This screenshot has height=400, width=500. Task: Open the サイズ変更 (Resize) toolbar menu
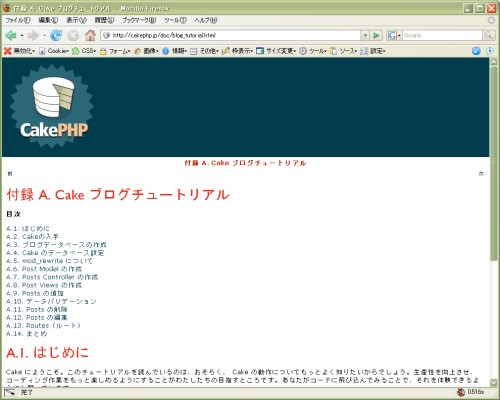click(276, 51)
